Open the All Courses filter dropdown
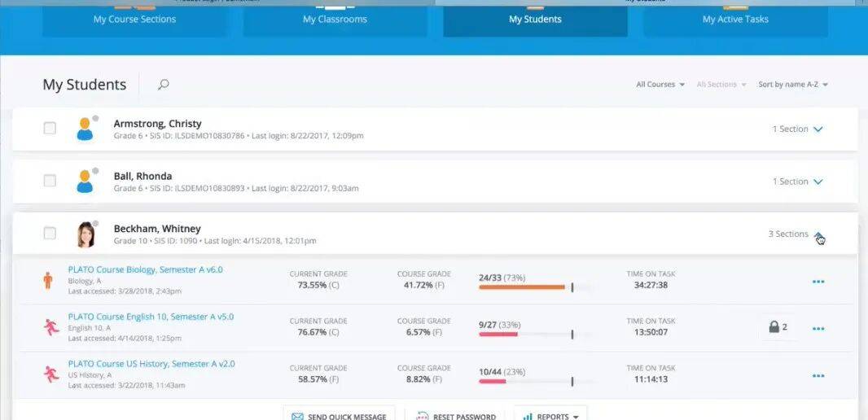868x420 pixels. (660, 85)
